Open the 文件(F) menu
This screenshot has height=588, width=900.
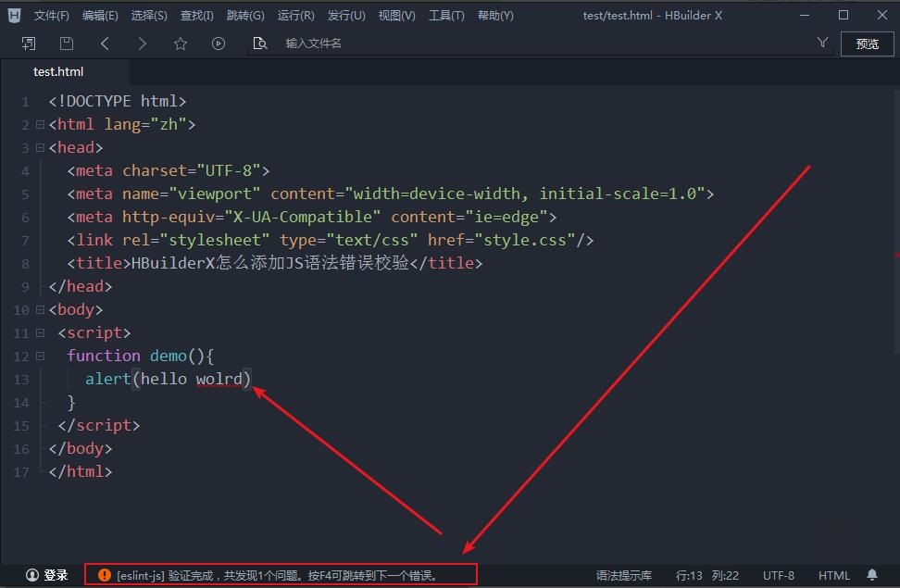click(51, 16)
